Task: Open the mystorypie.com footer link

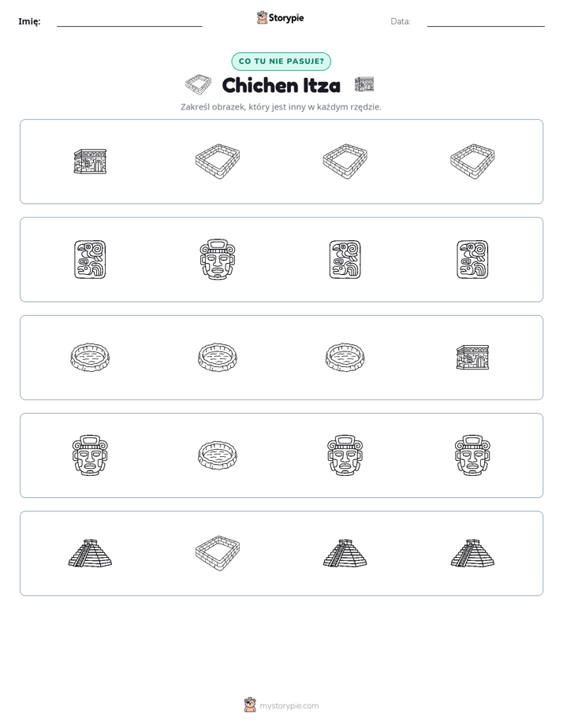Action: [281, 705]
